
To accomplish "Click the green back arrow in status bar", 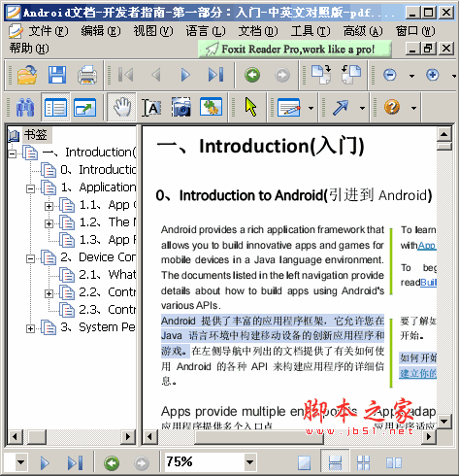I will click(x=112, y=463).
